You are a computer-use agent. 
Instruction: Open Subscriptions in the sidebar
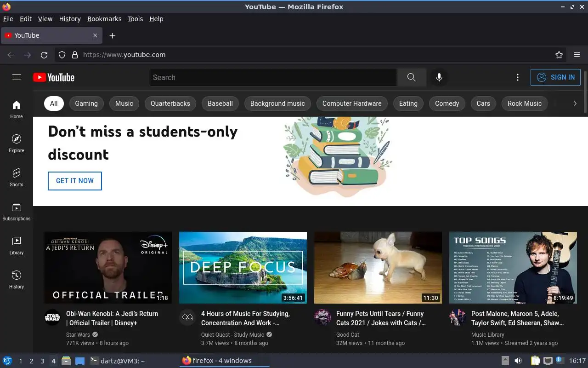17,212
